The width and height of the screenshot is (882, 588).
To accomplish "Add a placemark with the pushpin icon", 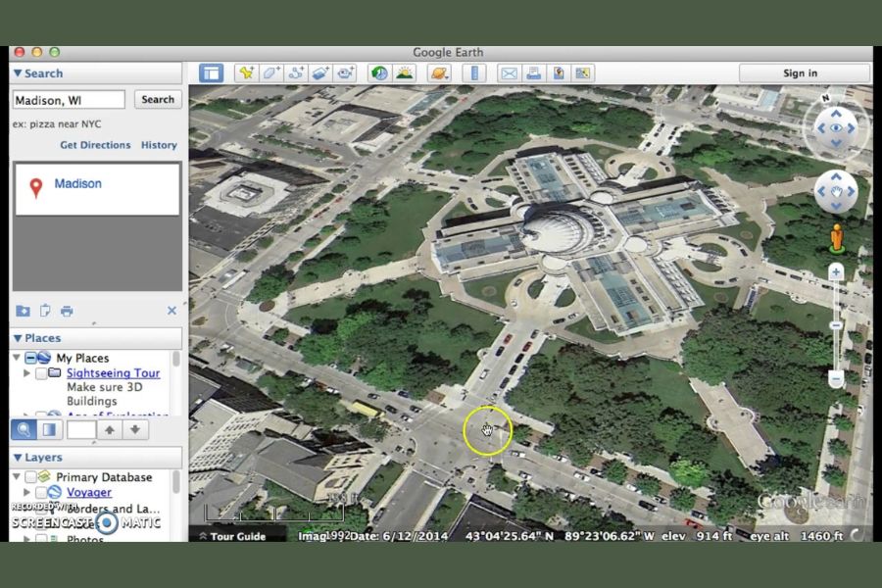I will point(246,73).
